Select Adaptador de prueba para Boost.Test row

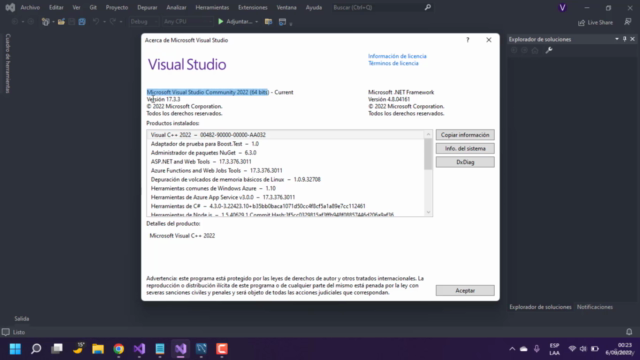point(286,144)
